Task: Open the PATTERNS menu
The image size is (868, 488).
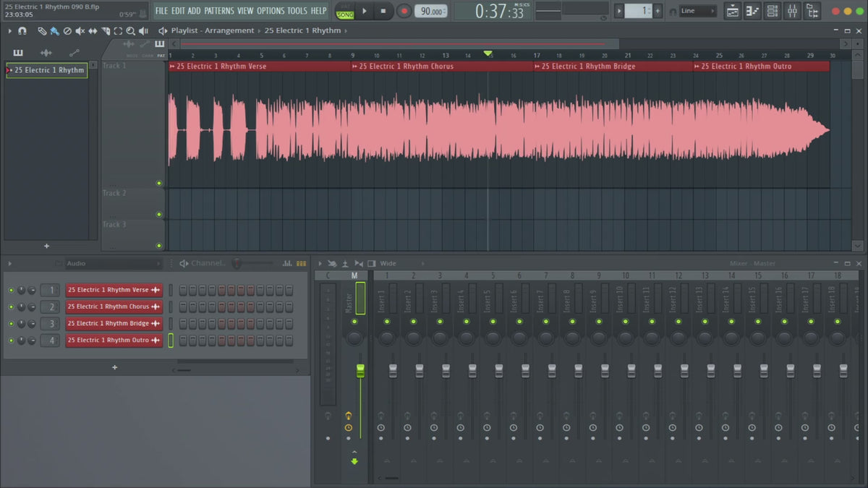Action: (x=219, y=11)
